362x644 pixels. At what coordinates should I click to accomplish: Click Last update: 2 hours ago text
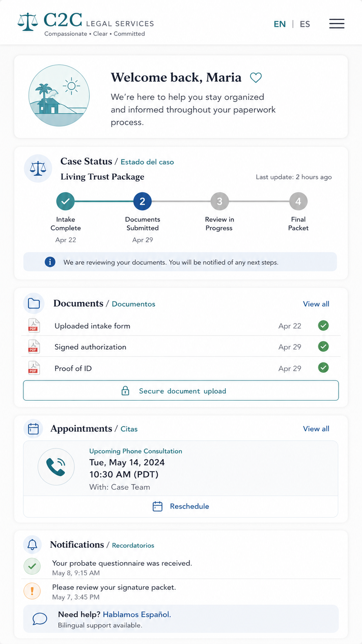(294, 177)
